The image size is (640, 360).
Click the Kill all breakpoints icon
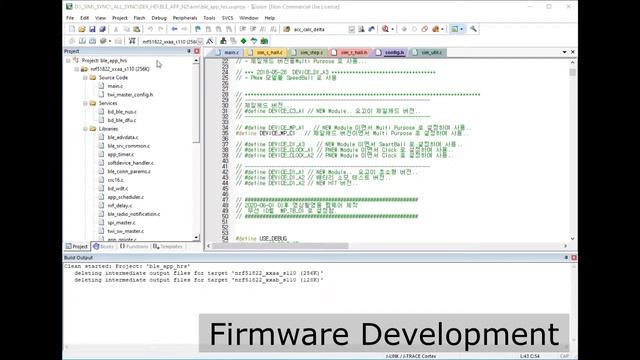coord(436,29)
